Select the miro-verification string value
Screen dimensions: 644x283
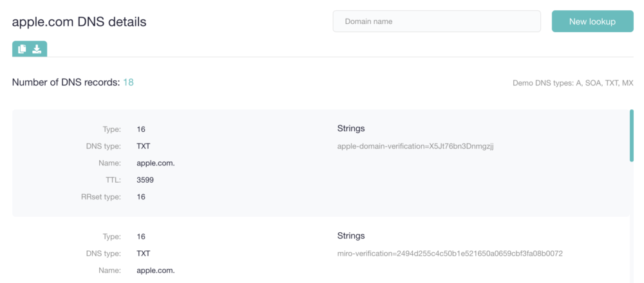450,254
